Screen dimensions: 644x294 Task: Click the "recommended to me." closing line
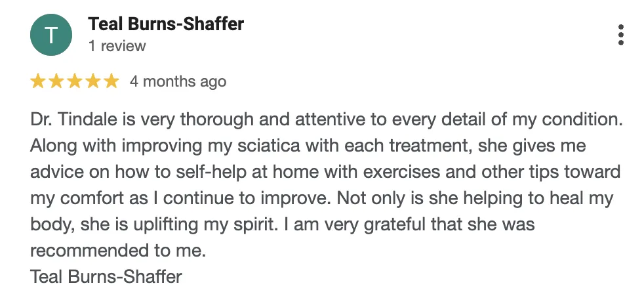tap(118, 251)
